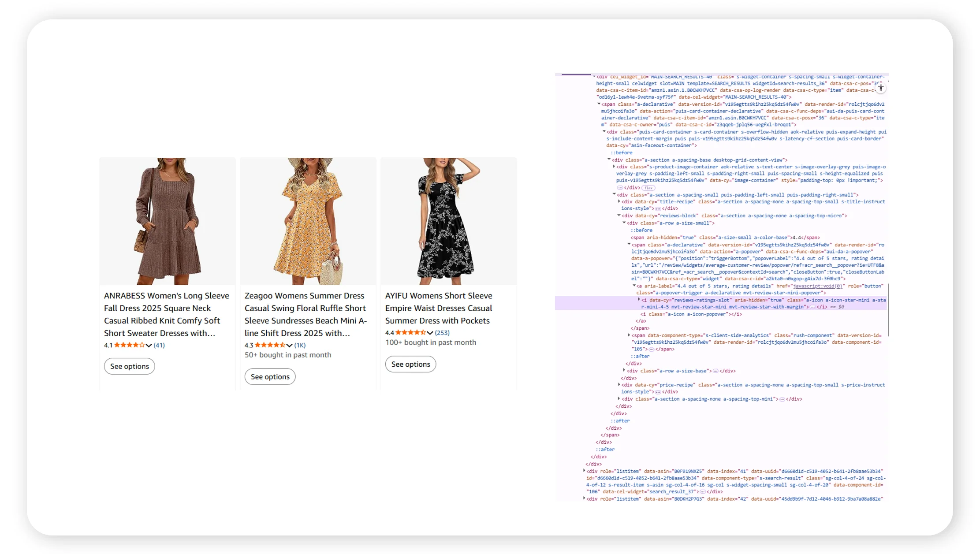Collapse the reviews-block div node

pyautogui.click(x=619, y=216)
